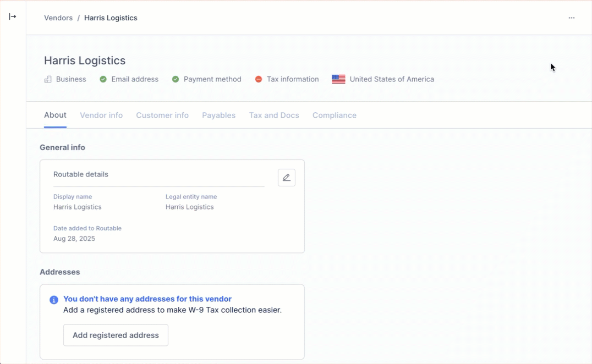Click the Aug 28, 2025 date value

(74, 239)
